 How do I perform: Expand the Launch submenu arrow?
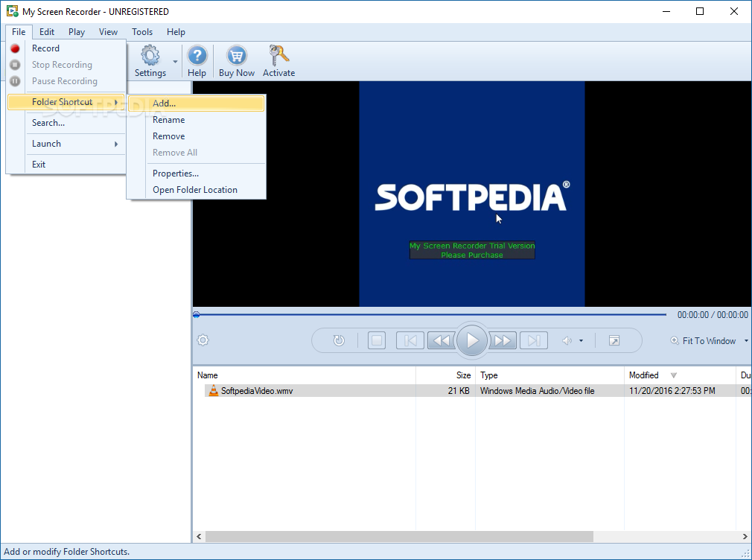coord(116,144)
